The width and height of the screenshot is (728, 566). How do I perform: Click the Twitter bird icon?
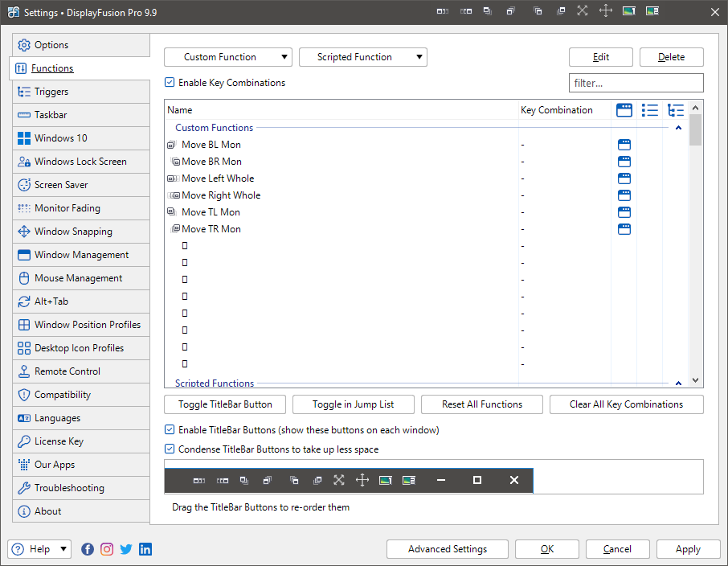click(x=126, y=549)
